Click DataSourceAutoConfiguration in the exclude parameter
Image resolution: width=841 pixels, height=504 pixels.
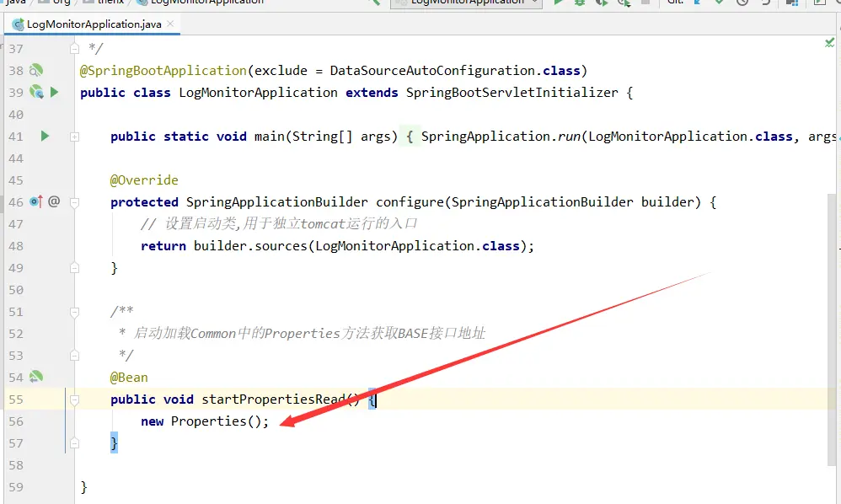tap(432, 71)
